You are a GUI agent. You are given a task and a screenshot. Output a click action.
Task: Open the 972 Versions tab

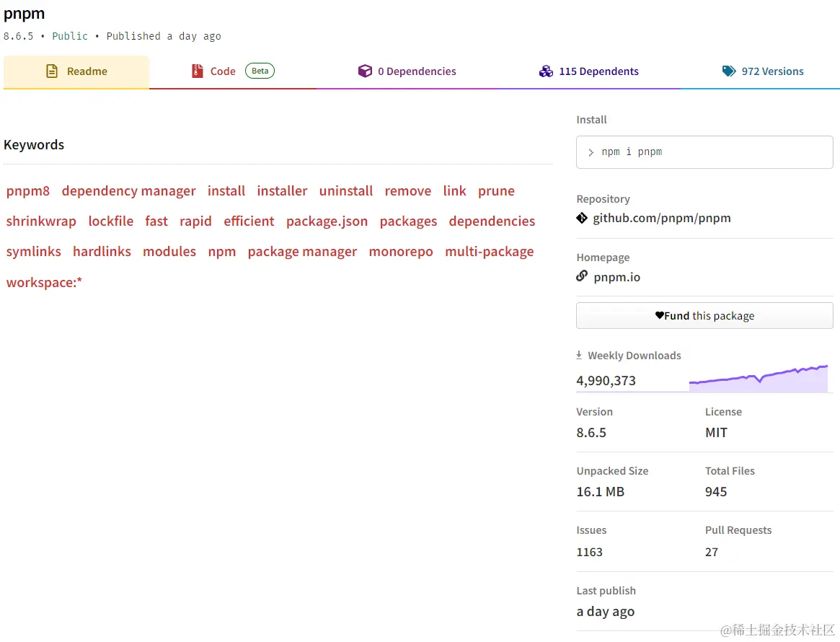click(762, 71)
